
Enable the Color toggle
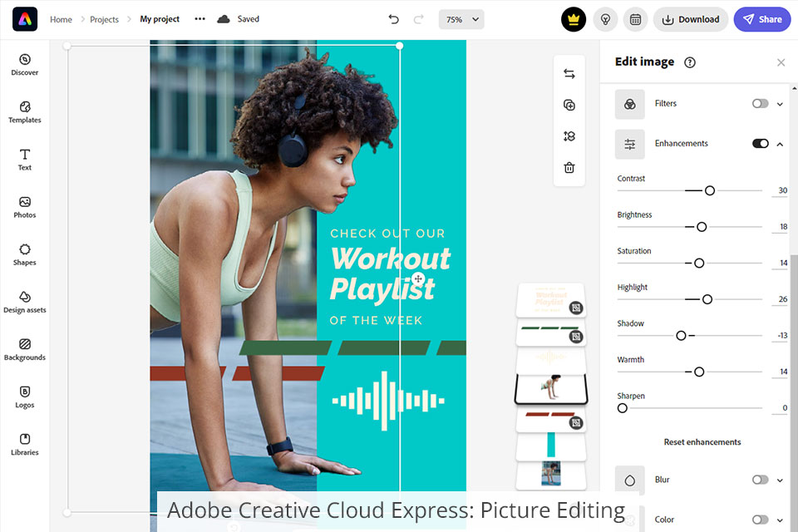760,520
